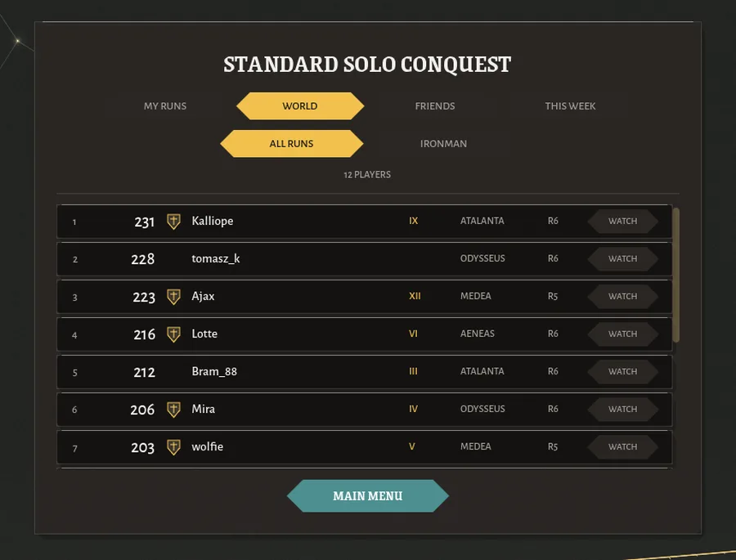
Task: Click the VI numeral in Lotte's row
Action: pos(413,334)
